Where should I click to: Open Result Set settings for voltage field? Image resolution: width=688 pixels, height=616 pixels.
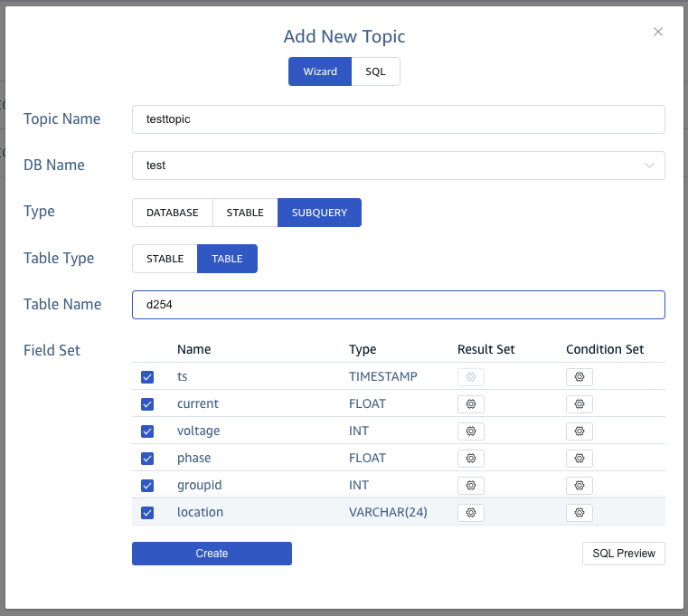pyautogui.click(x=471, y=431)
